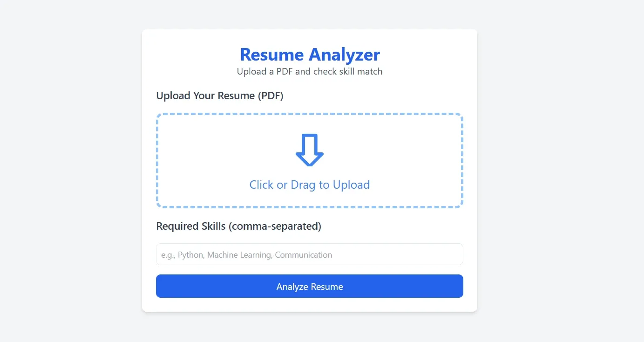Open upload dialog by clicking the dropzone
644x342 pixels.
pos(310,159)
